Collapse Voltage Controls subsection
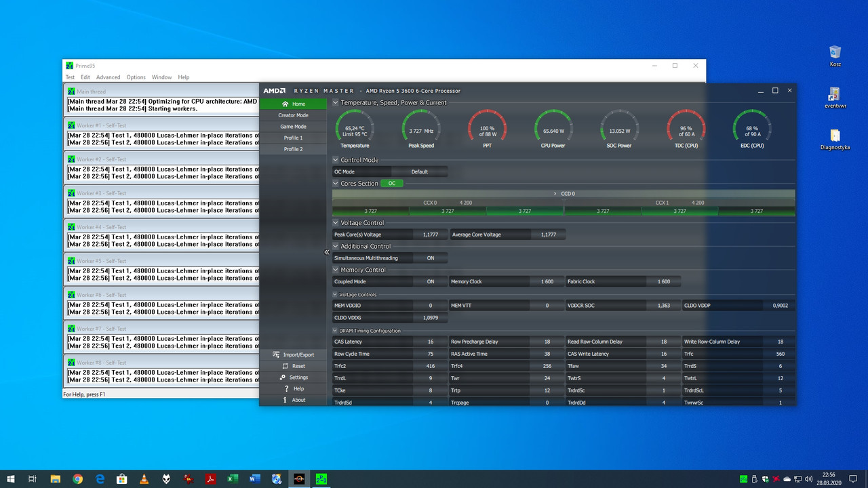This screenshot has height=488, width=868. pyautogui.click(x=335, y=295)
